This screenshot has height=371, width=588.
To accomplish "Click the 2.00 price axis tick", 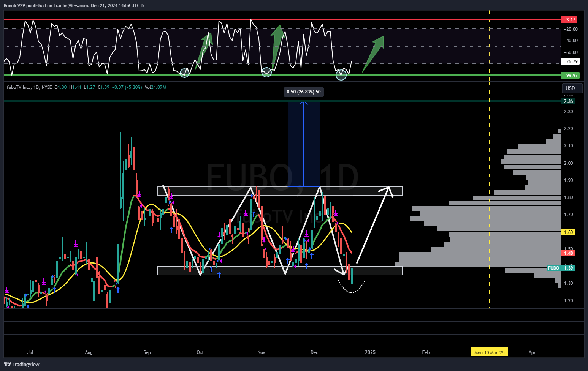I will pyautogui.click(x=568, y=163).
